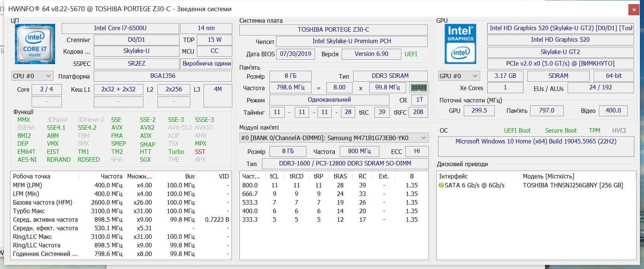Click the Intel Graphics GPU logo

click(460, 44)
